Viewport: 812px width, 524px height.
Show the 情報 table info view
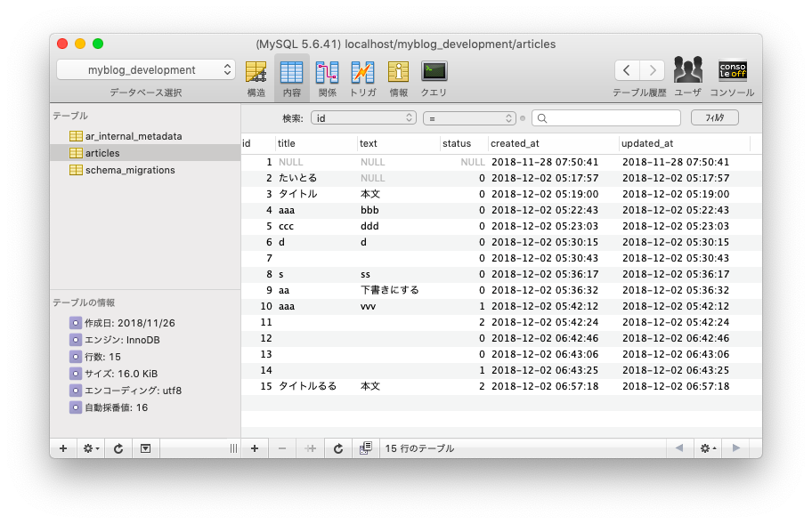click(398, 78)
